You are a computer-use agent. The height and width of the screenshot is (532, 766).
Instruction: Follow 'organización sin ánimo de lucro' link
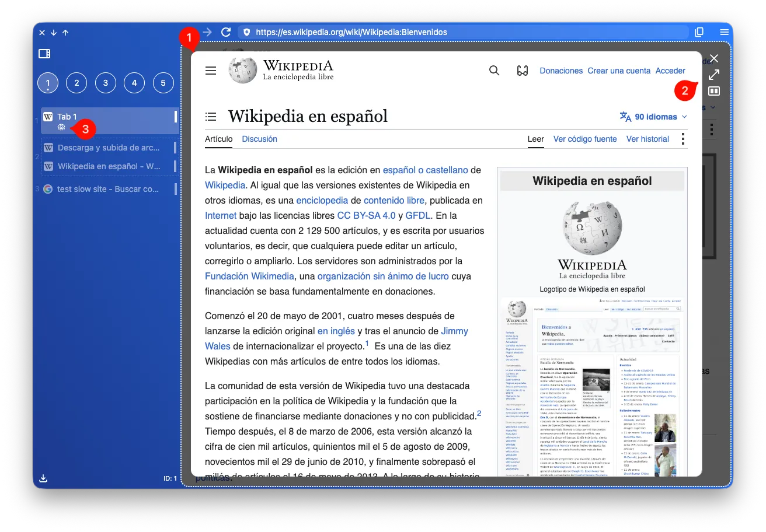383,276
